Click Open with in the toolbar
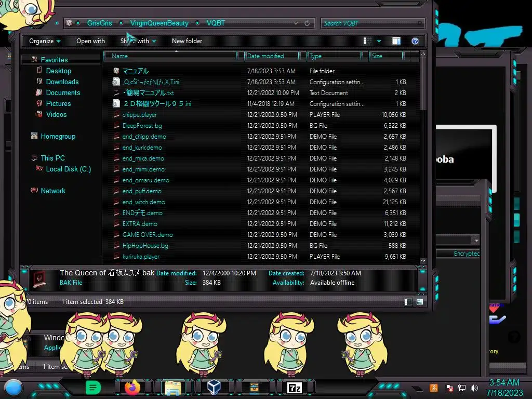This screenshot has height=399, width=532. click(x=90, y=41)
